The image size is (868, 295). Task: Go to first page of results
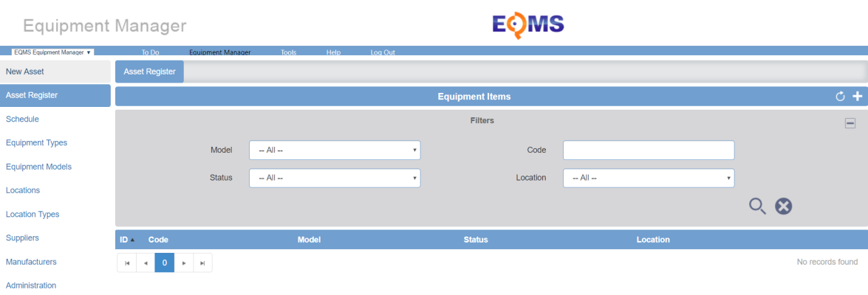[x=127, y=263]
